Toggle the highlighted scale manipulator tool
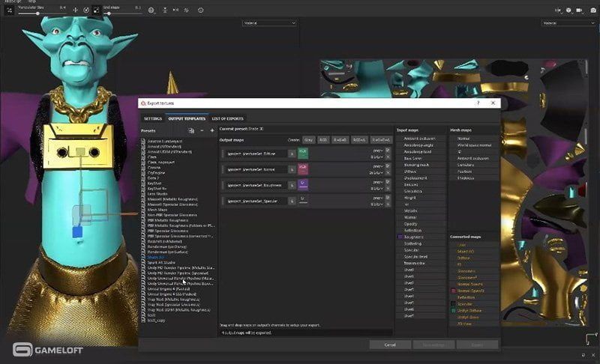This screenshot has width=600, height=364. [x=97, y=10]
